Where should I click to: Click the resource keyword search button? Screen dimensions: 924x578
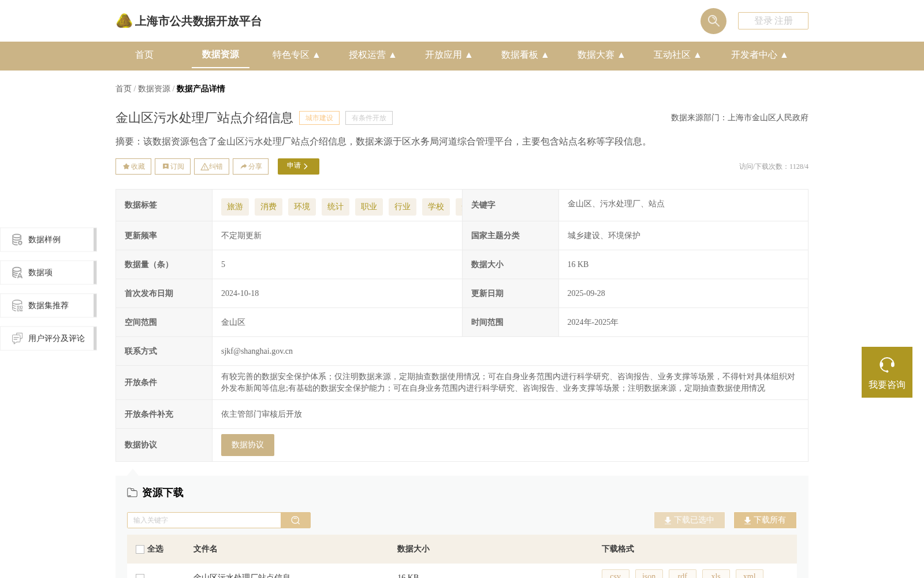296,520
